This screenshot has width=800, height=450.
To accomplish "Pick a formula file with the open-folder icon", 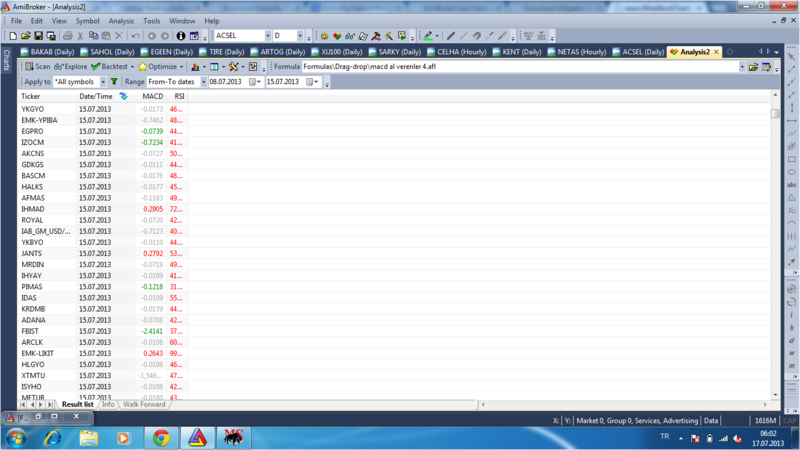I will [x=753, y=67].
